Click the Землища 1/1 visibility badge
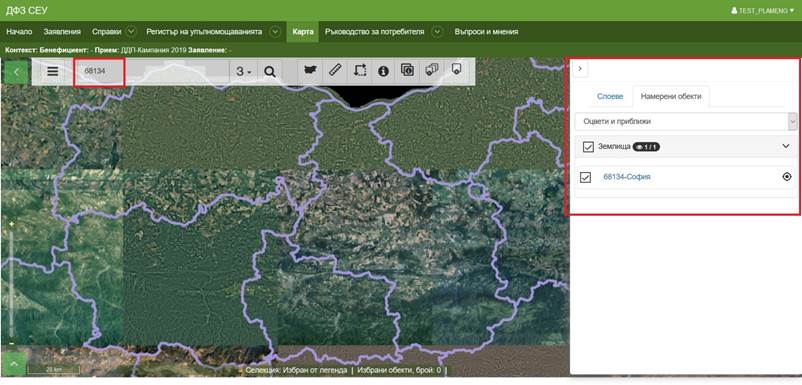 tap(646, 147)
